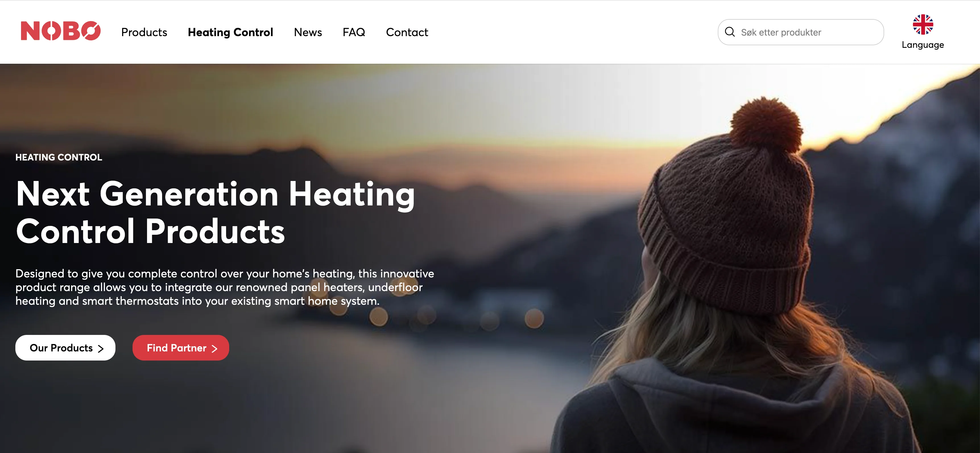The width and height of the screenshot is (980, 453).
Task: Click the 'HEATING CONTROL' hero label
Action: pos(59,157)
